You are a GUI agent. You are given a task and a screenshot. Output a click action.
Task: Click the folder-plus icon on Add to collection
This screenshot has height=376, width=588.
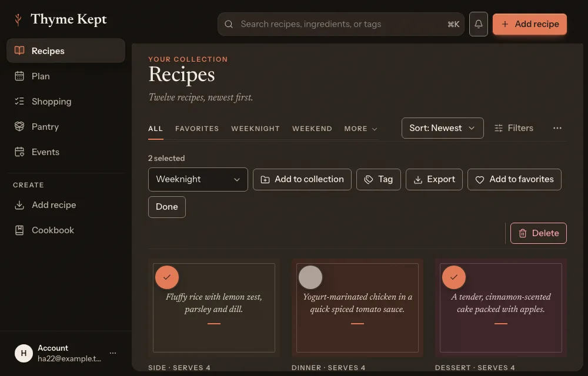click(x=265, y=179)
